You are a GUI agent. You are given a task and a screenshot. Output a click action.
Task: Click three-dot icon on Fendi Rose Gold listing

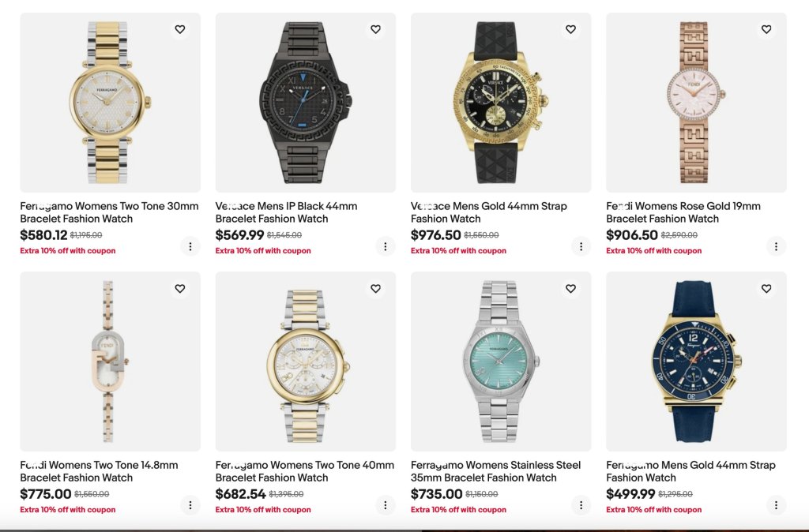(776, 246)
